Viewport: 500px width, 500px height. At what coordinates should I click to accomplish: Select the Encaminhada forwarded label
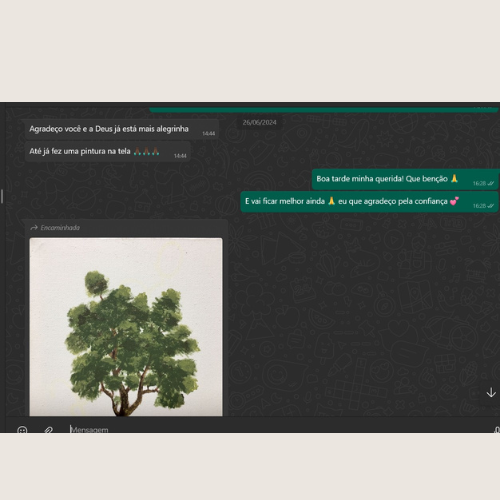pyautogui.click(x=60, y=228)
